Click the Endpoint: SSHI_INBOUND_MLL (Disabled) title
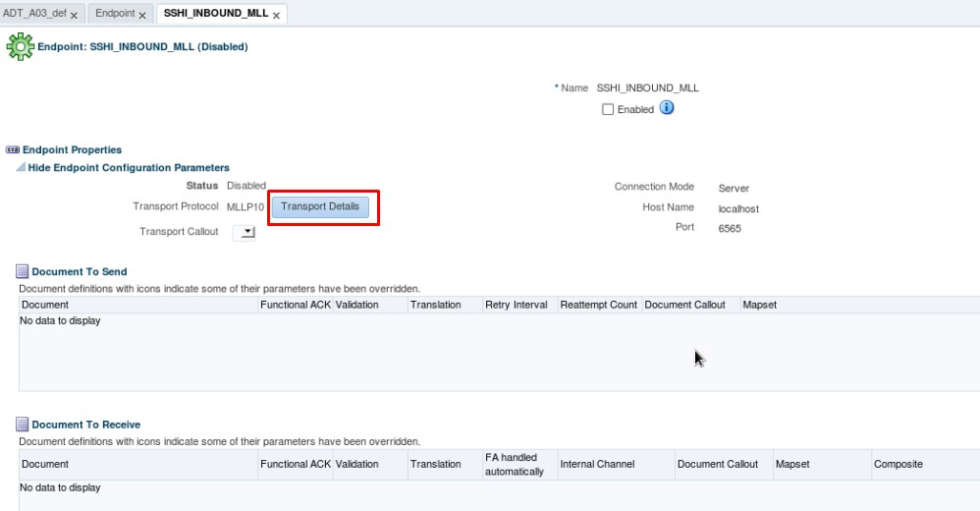 (x=142, y=46)
